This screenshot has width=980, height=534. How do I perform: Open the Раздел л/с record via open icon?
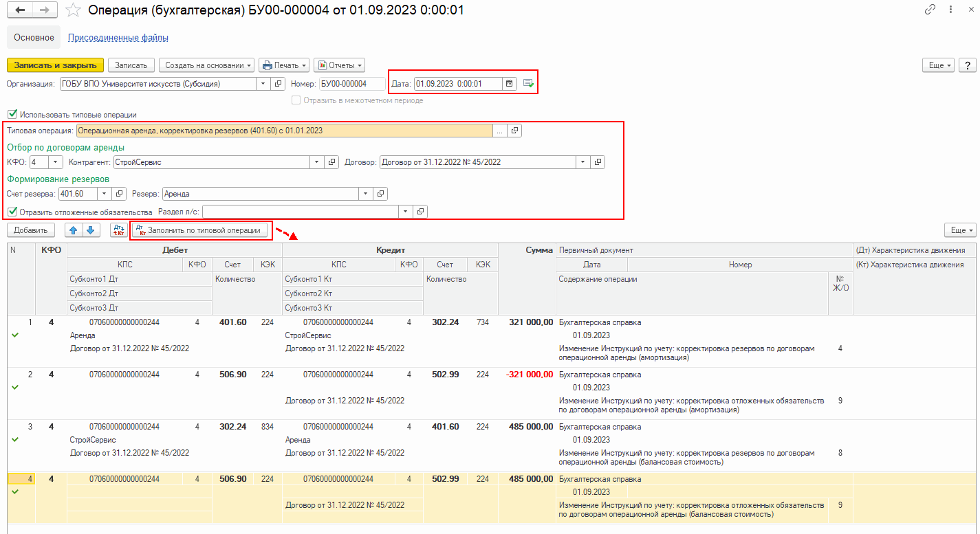(x=421, y=212)
